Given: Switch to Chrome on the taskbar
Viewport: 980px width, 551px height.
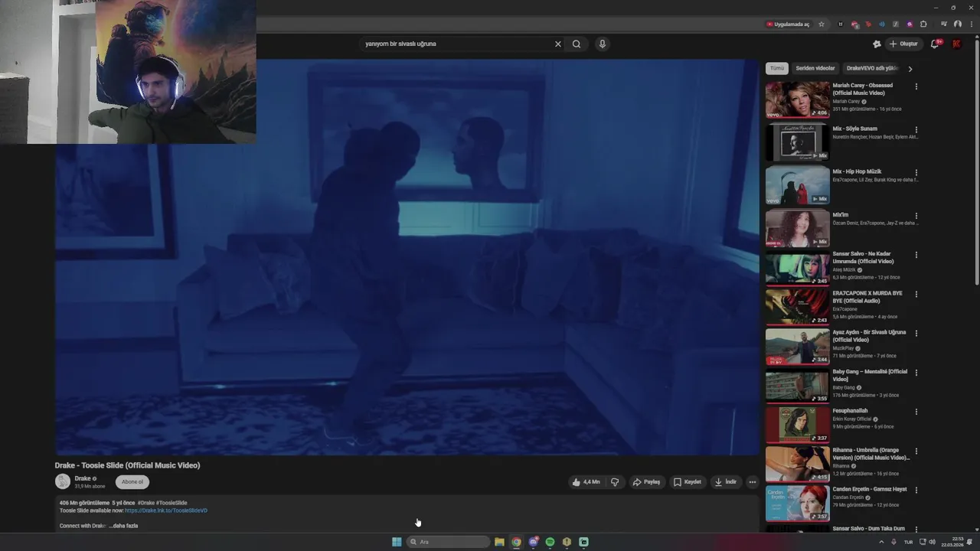Looking at the screenshot, I should pyautogui.click(x=517, y=542).
